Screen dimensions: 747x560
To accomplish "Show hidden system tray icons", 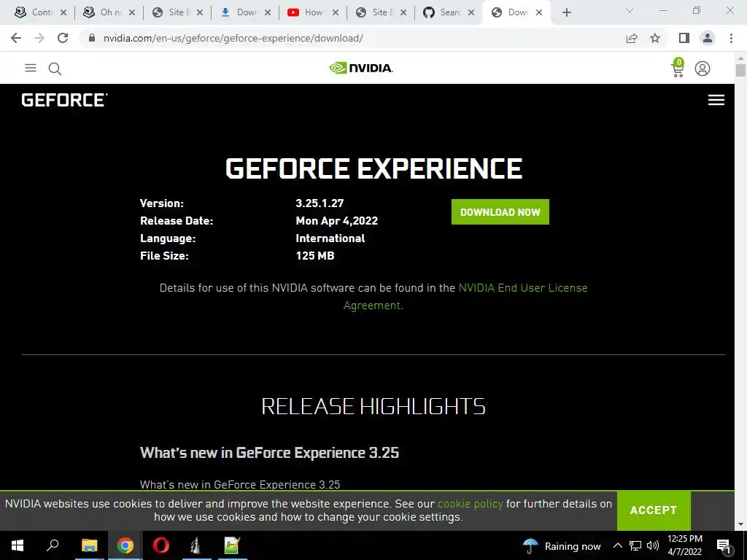I will pyautogui.click(x=617, y=545).
